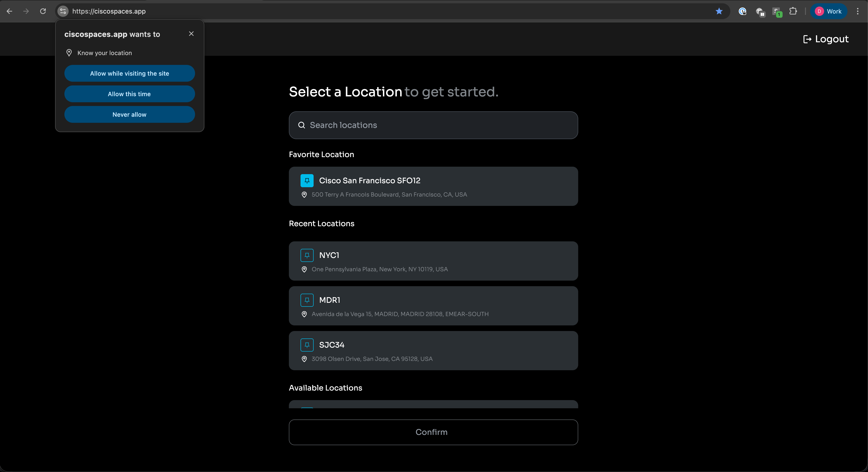Viewport: 868px width, 472px height.
Task: Click One Pennsylvania Plaza address text
Action: (380, 269)
